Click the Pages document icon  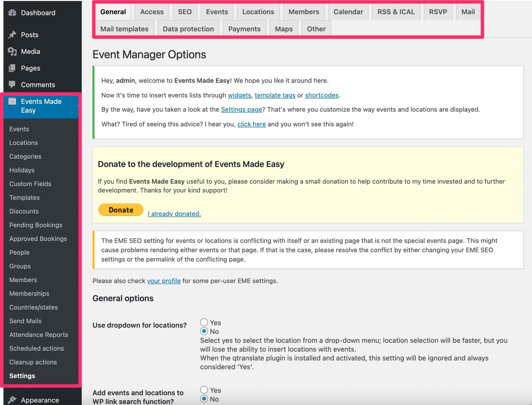[12, 68]
